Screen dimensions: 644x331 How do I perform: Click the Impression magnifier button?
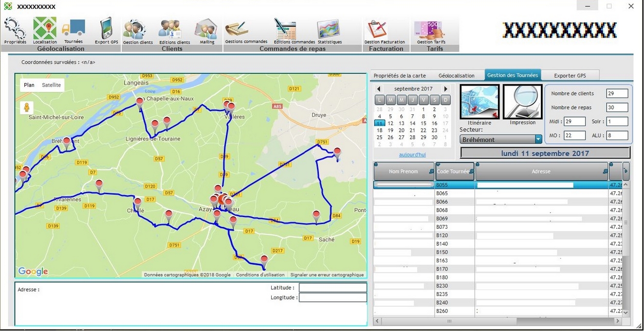[x=522, y=102]
